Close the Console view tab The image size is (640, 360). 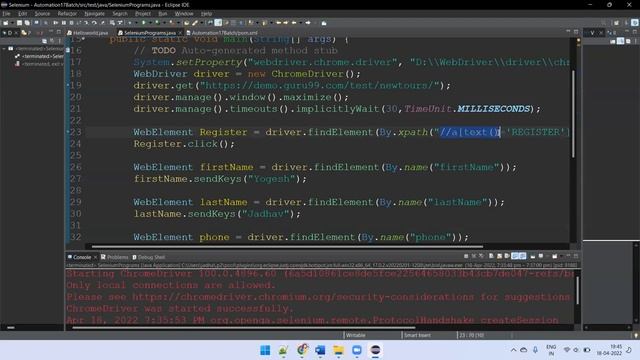(95, 257)
